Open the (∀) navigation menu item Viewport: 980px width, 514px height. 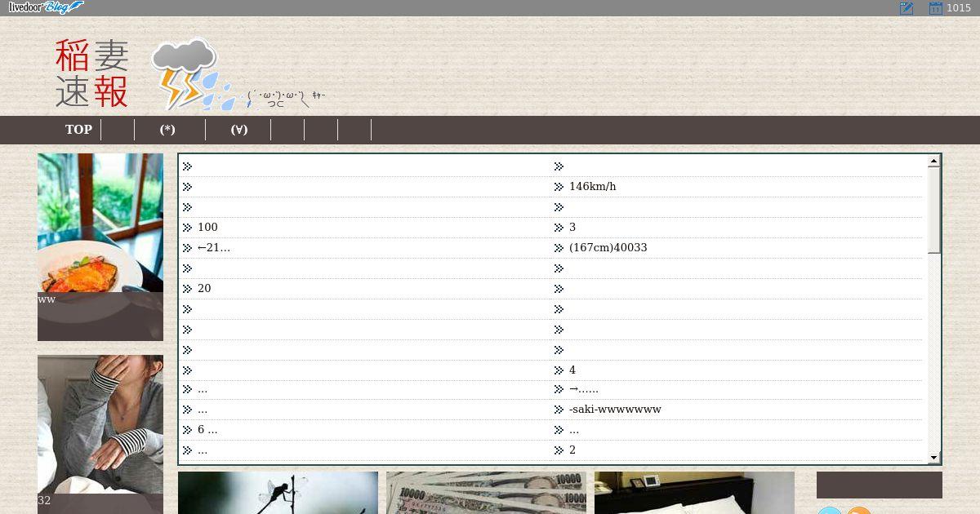[238, 130]
